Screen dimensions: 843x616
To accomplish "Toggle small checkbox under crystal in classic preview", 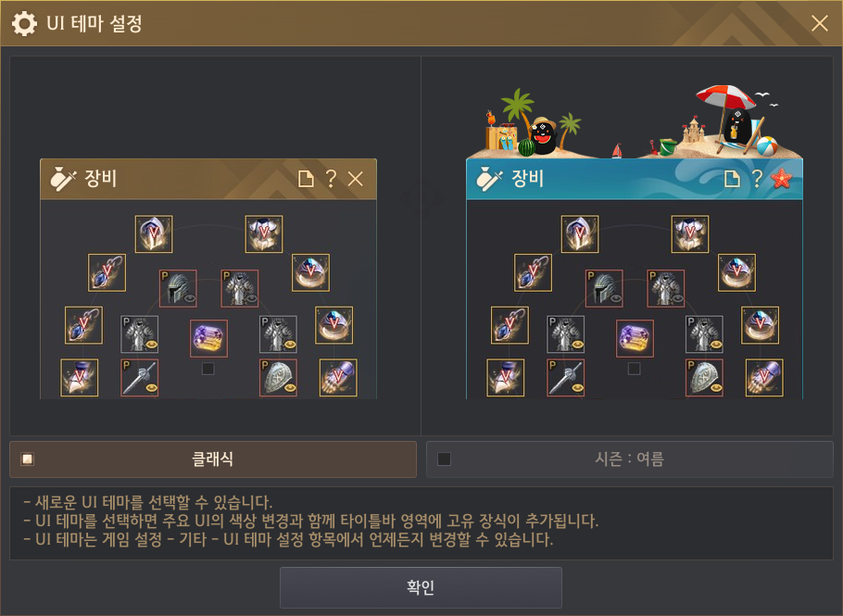I will (208, 369).
